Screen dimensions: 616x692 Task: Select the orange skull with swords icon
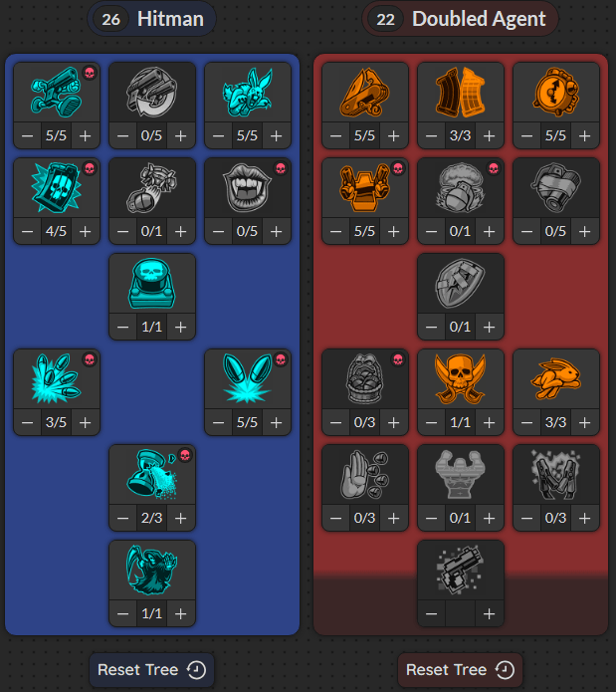460,378
